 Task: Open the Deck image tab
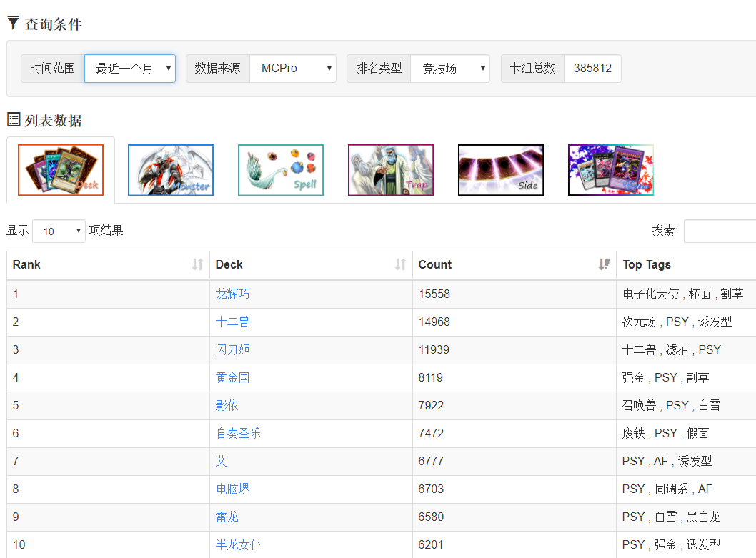pyautogui.click(x=61, y=170)
